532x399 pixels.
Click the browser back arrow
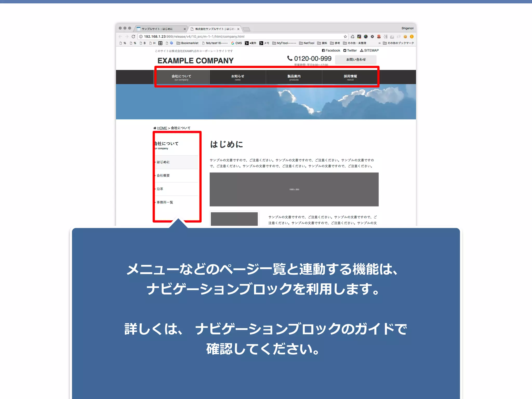[x=120, y=37]
